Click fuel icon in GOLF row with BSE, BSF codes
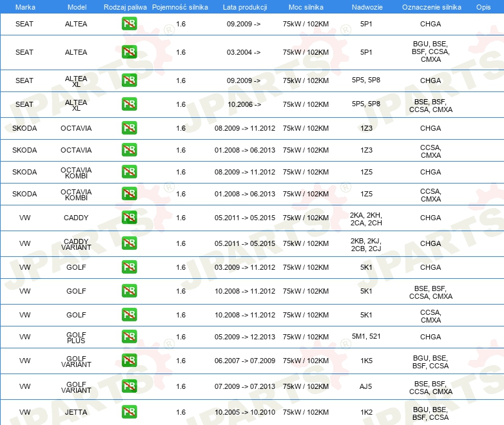The image size is (504, 425). click(129, 290)
